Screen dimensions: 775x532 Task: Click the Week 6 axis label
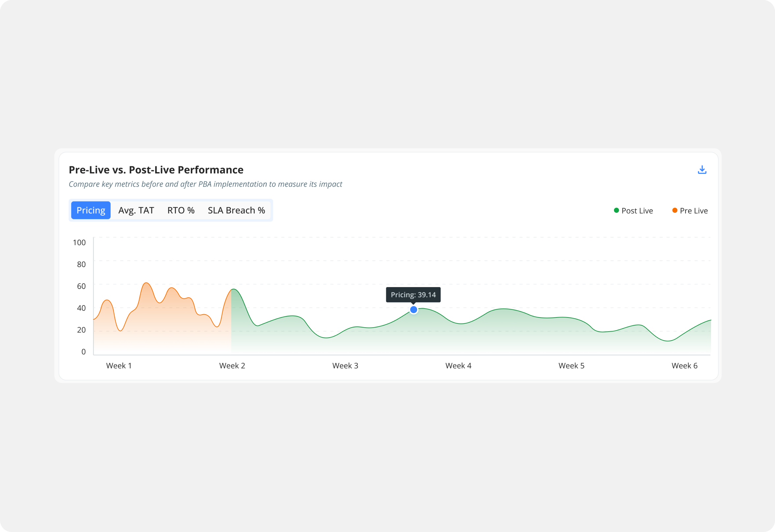684,366
